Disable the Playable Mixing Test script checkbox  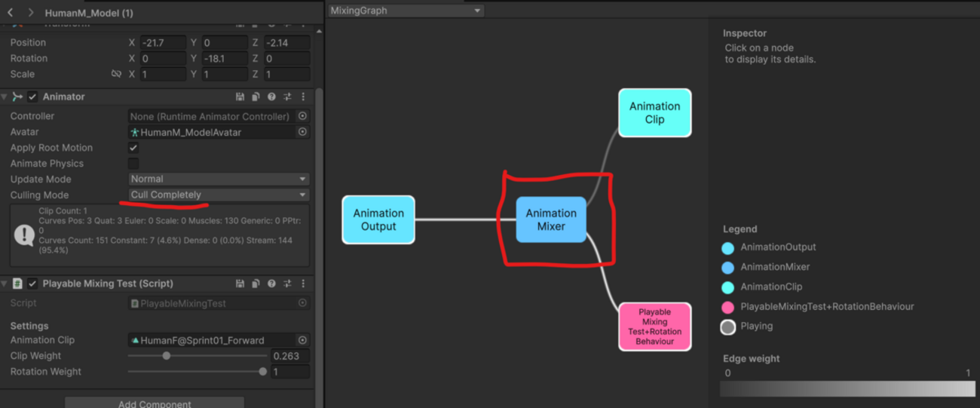[32, 284]
